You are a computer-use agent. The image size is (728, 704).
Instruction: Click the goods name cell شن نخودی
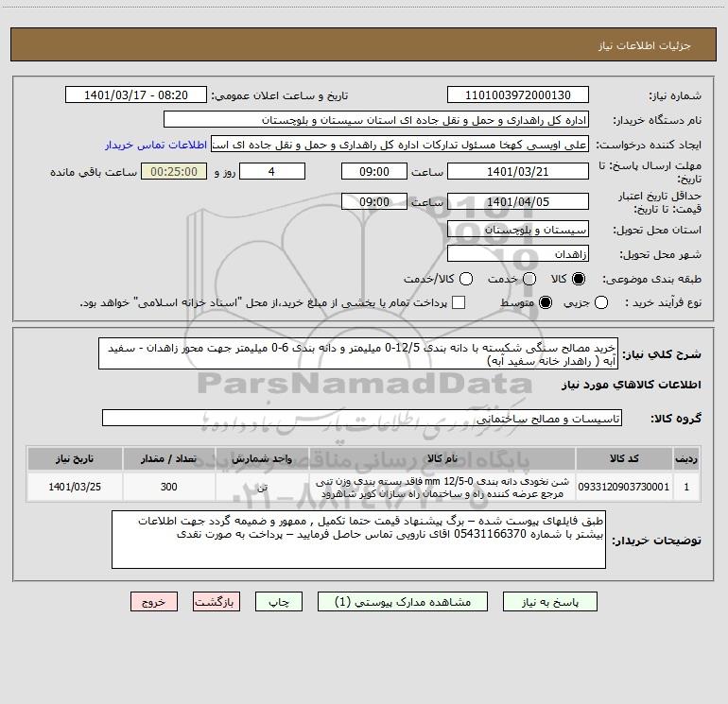(x=442, y=487)
